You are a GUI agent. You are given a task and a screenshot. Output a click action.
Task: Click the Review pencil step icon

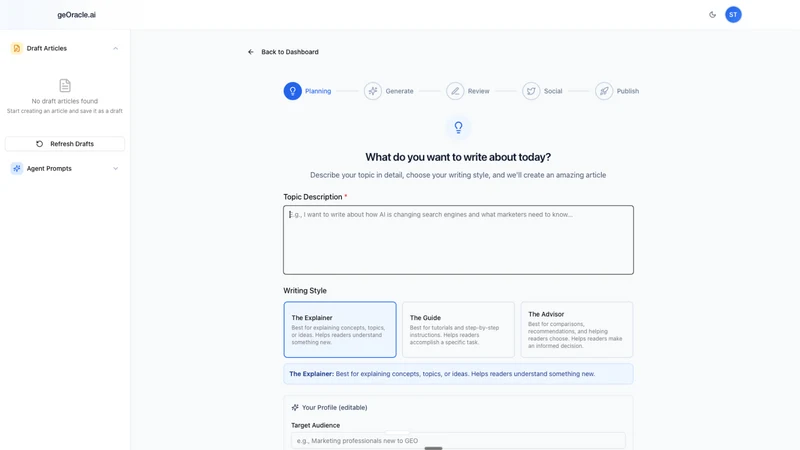455,91
